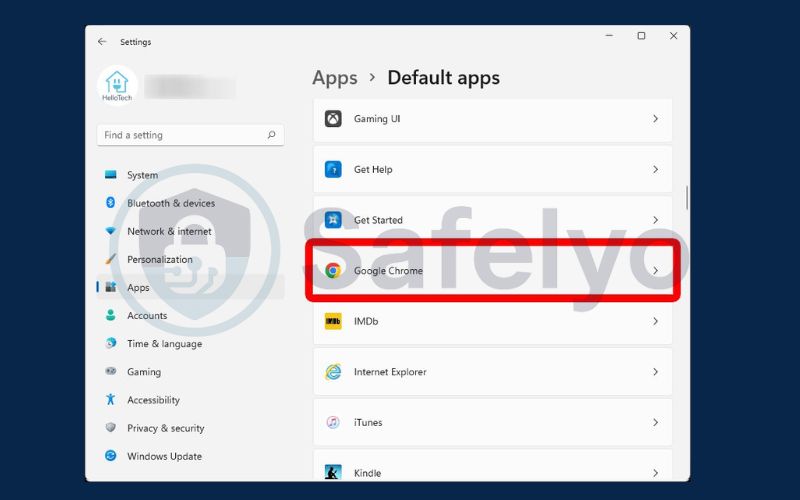Click the Get Help question icon
Screen dimensions: 800x500
333,169
